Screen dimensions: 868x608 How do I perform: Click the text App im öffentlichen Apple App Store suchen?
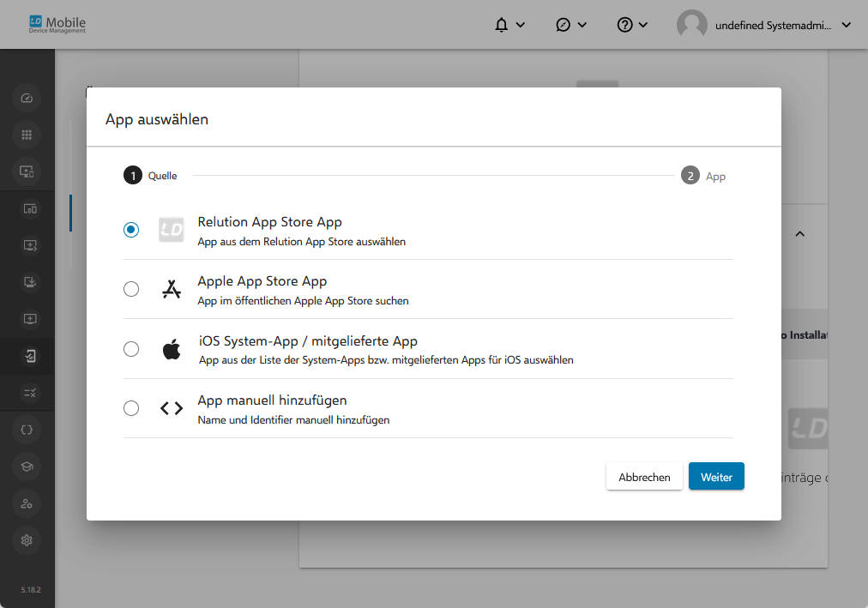click(x=304, y=301)
